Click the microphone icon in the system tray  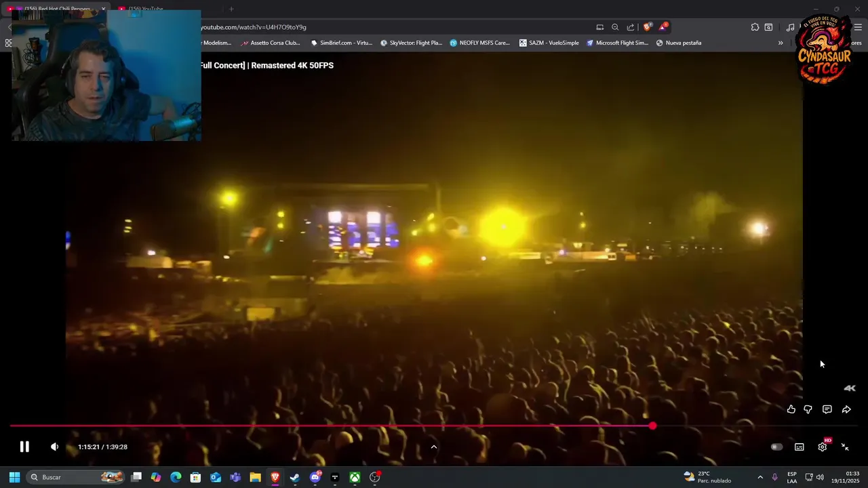(x=774, y=477)
